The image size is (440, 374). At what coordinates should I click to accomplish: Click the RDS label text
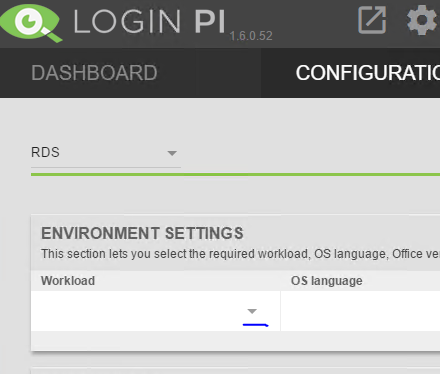(45, 152)
